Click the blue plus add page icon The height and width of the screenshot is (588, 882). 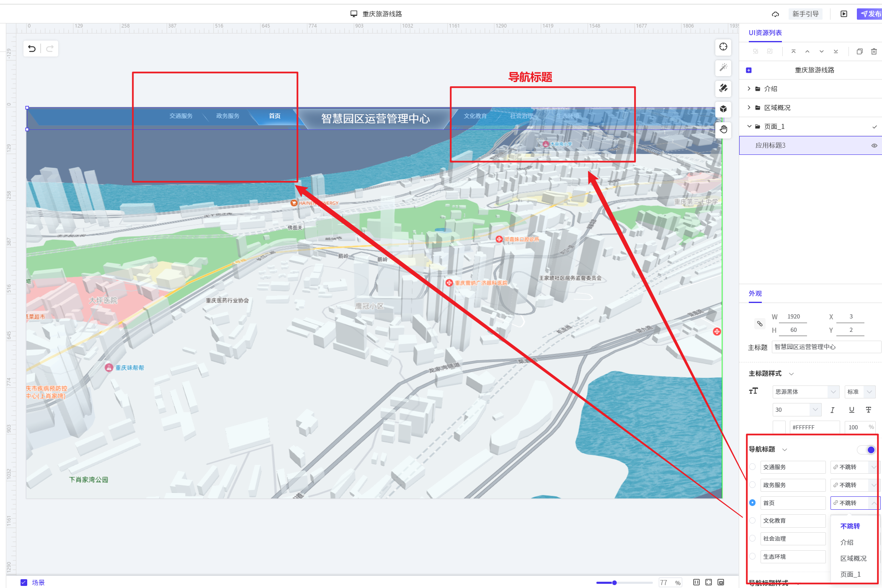749,70
